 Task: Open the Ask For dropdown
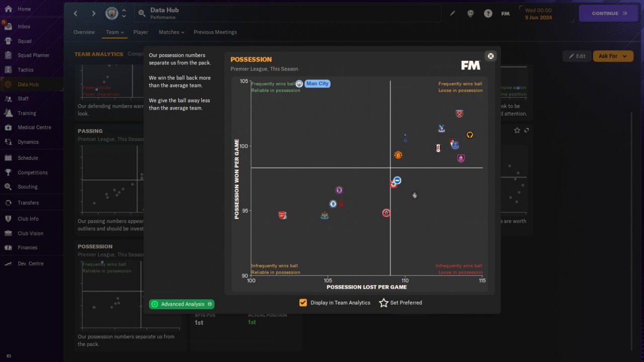point(613,56)
